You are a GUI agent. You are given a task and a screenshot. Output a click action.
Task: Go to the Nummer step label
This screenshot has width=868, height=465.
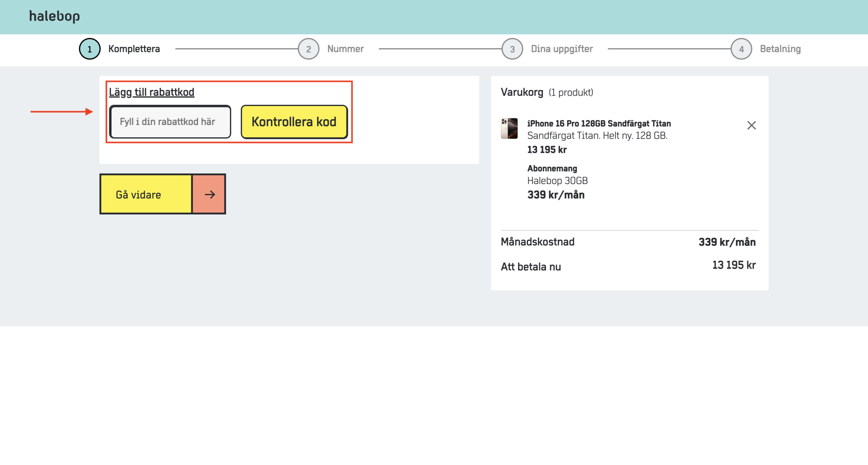346,49
